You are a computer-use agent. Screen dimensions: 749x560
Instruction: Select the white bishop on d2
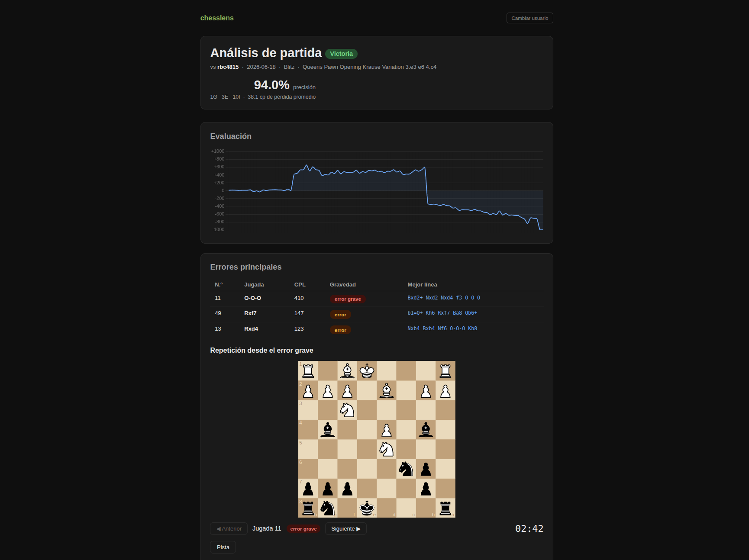386,390
